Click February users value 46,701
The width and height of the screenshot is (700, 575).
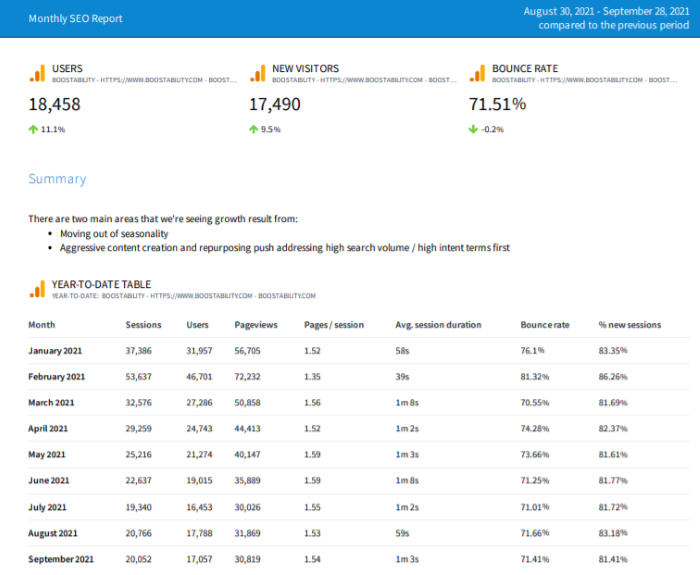199,376
